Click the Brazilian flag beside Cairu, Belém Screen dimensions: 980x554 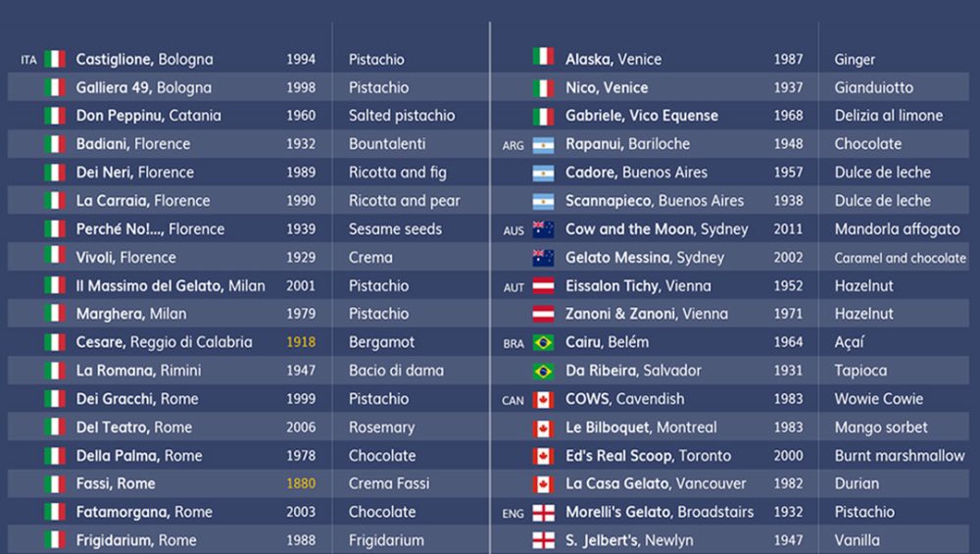[x=543, y=343]
